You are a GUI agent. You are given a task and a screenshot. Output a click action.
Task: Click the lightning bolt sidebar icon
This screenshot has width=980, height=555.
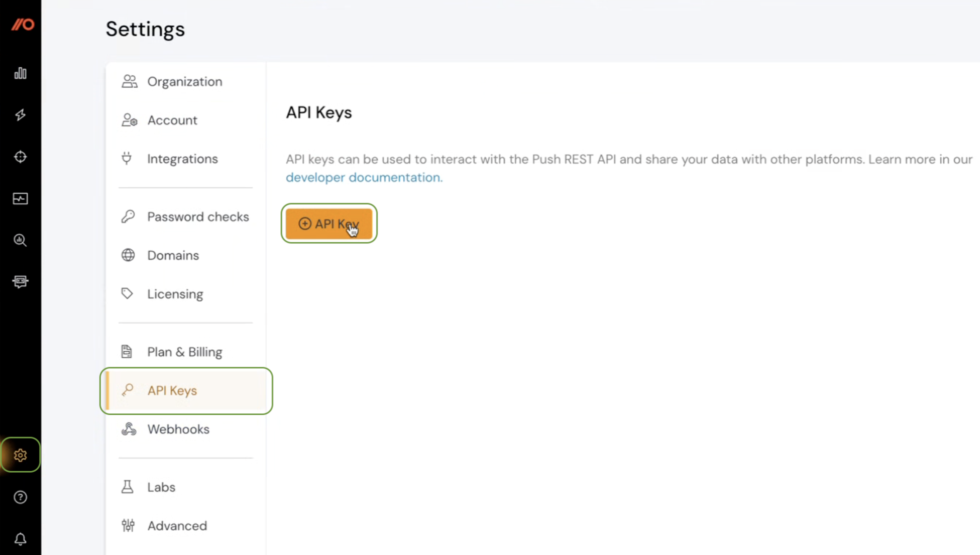pos(20,115)
